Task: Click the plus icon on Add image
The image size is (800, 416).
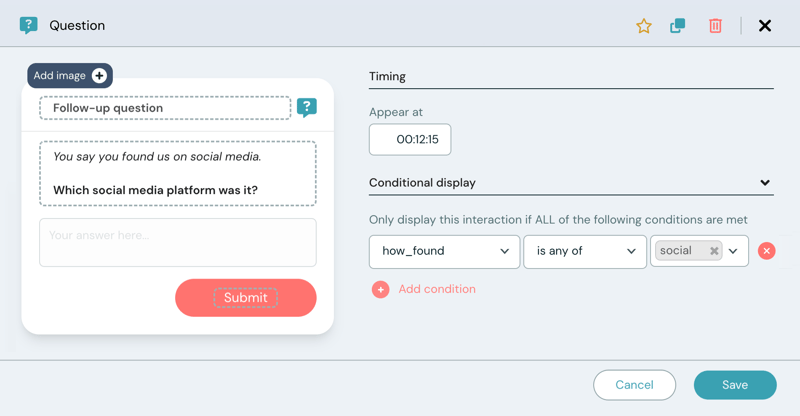Action: (99, 76)
